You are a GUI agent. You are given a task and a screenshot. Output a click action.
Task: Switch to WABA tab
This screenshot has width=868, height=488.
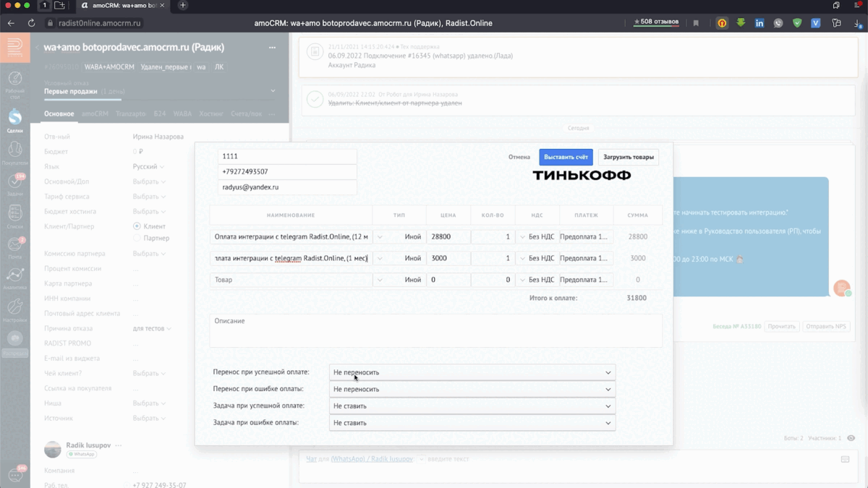(x=182, y=114)
